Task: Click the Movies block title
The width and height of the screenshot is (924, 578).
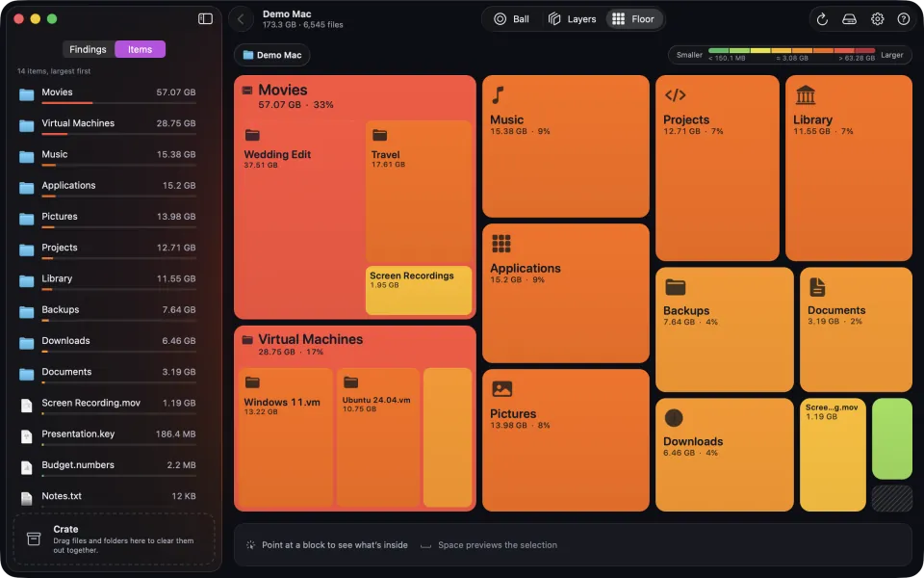Action: (283, 90)
